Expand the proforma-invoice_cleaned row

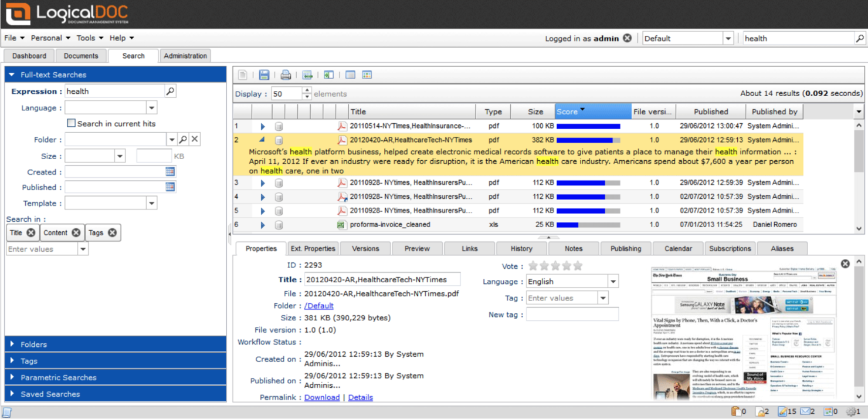(x=262, y=225)
